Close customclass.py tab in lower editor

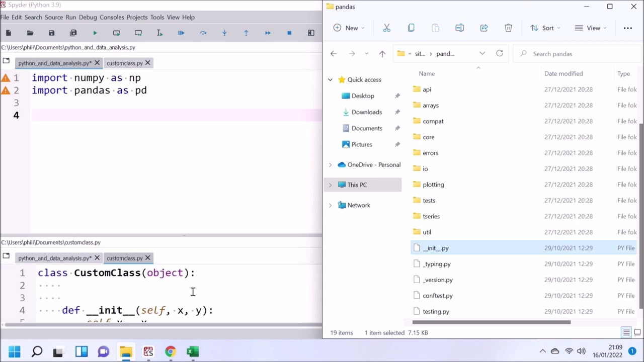(x=148, y=258)
